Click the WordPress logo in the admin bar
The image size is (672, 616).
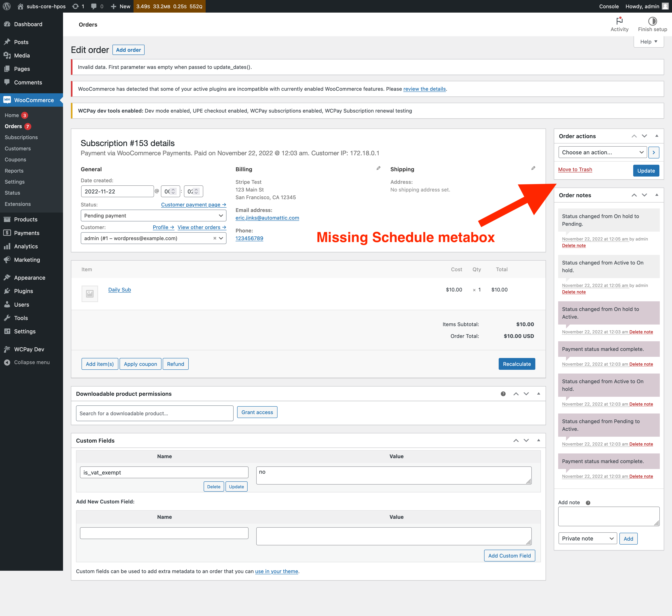[x=7, y=6]
